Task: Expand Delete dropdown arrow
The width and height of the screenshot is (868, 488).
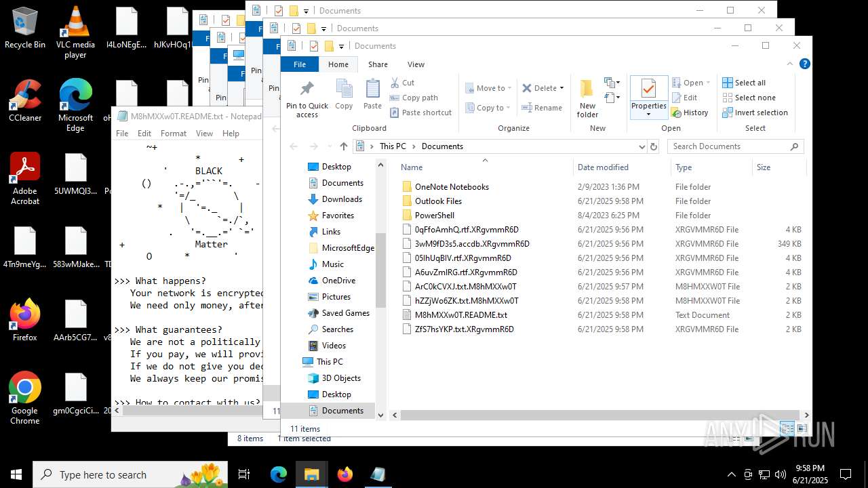Action: (563, 88)
